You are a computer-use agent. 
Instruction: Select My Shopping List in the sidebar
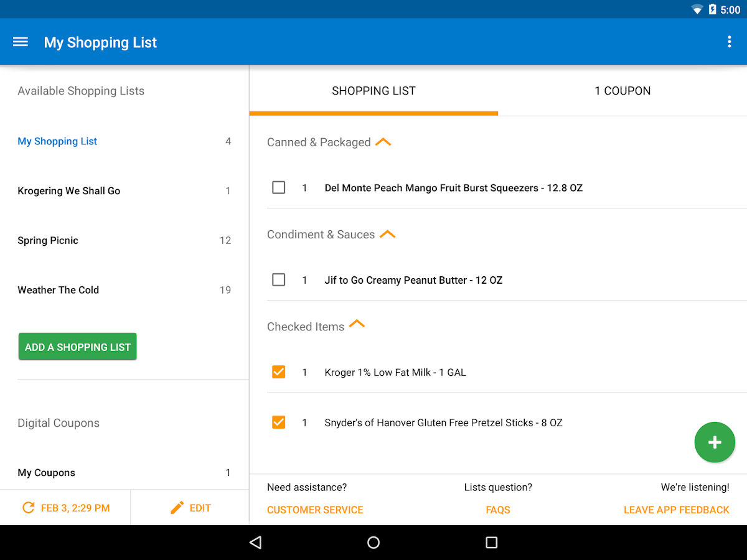click(125, 141)
